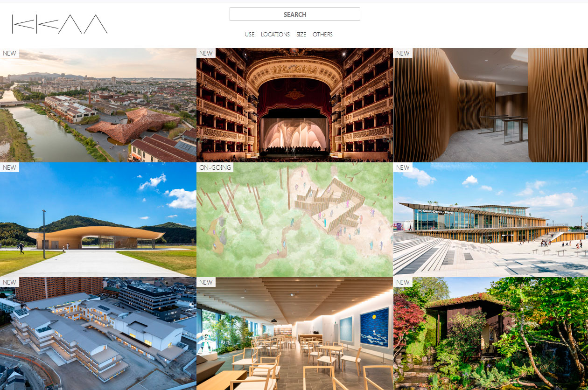
Task: Click NEW badge on cafe interior image
Action: 206,282
